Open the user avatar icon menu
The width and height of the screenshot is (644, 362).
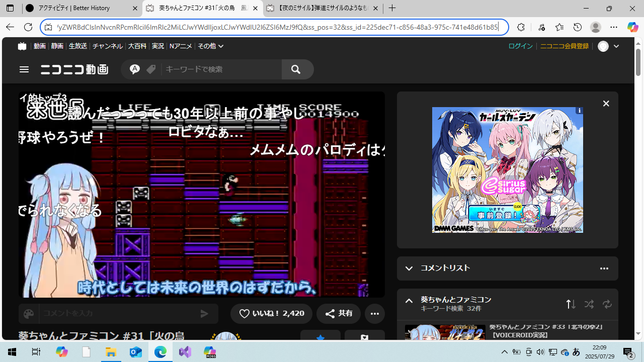point(603,46)
